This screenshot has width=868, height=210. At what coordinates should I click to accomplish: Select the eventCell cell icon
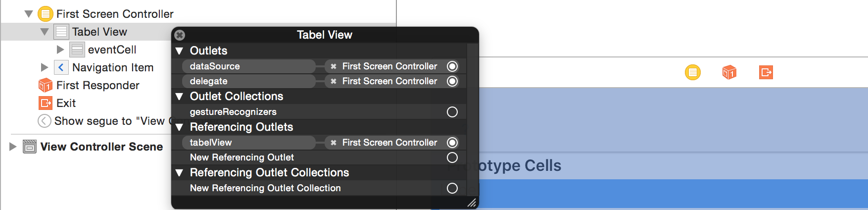click(77, 50)
